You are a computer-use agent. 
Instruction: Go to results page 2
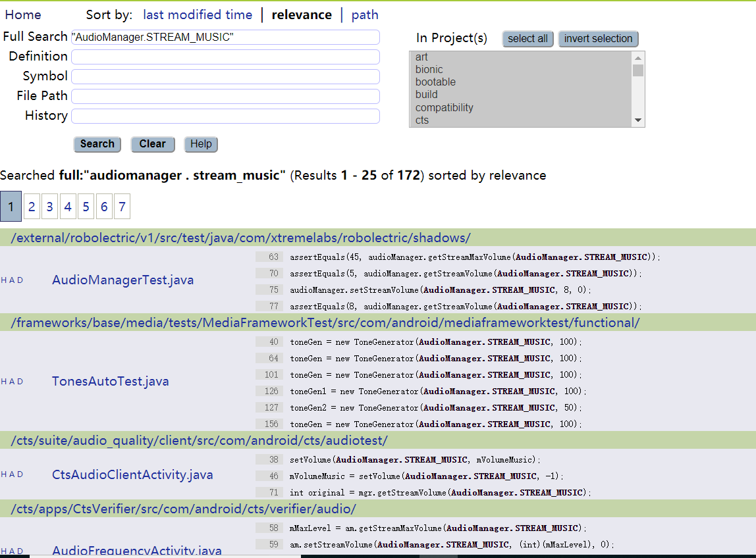pos(31,206)
